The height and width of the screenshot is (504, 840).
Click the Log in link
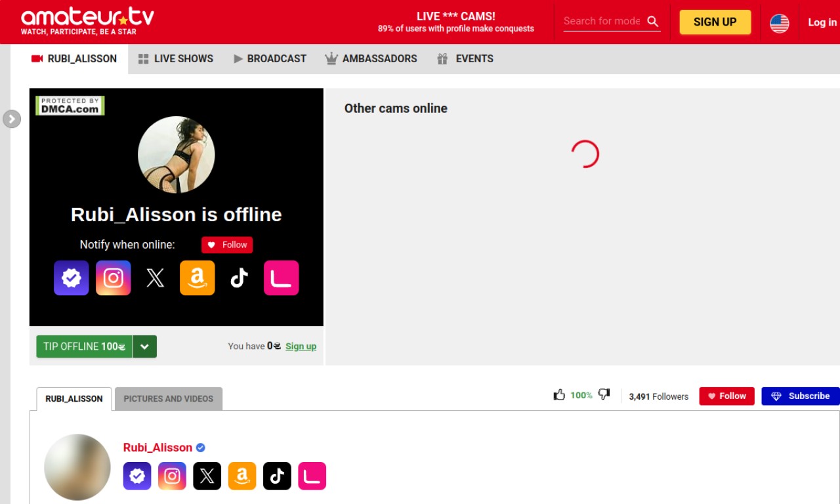822,22
